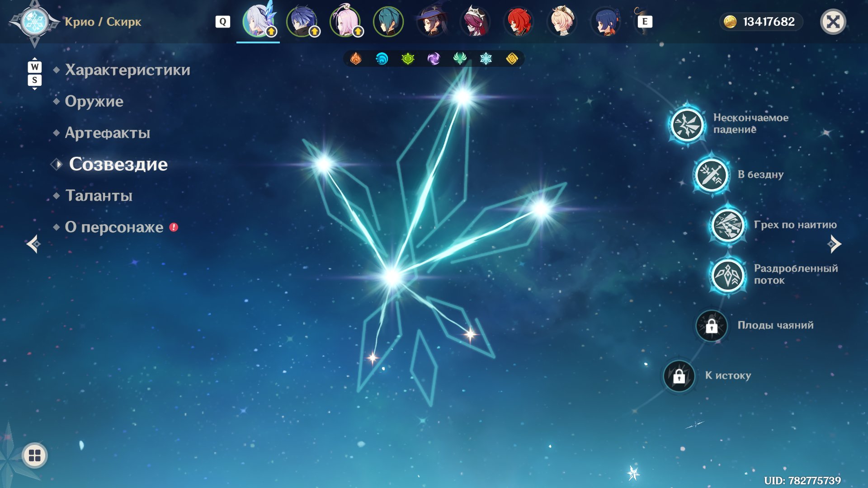Select the Созвездие menu entry
The image size is (868, 488).
(118, 164)
